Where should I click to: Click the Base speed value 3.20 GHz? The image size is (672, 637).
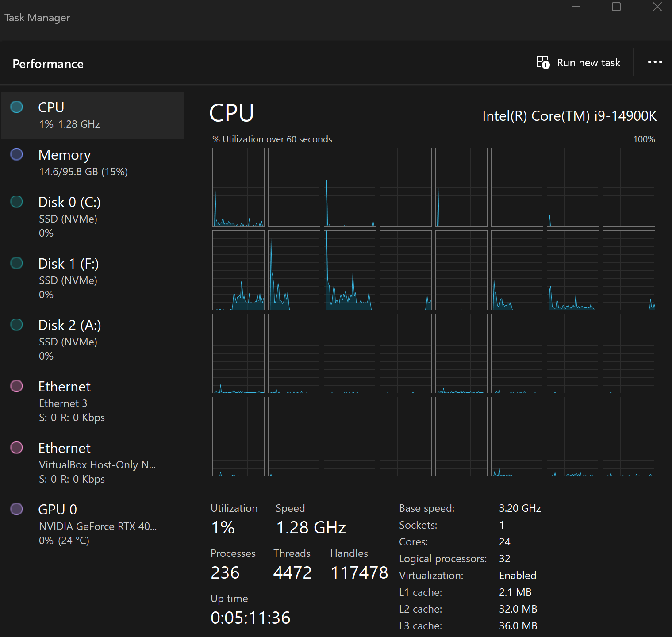pos(520,508)
